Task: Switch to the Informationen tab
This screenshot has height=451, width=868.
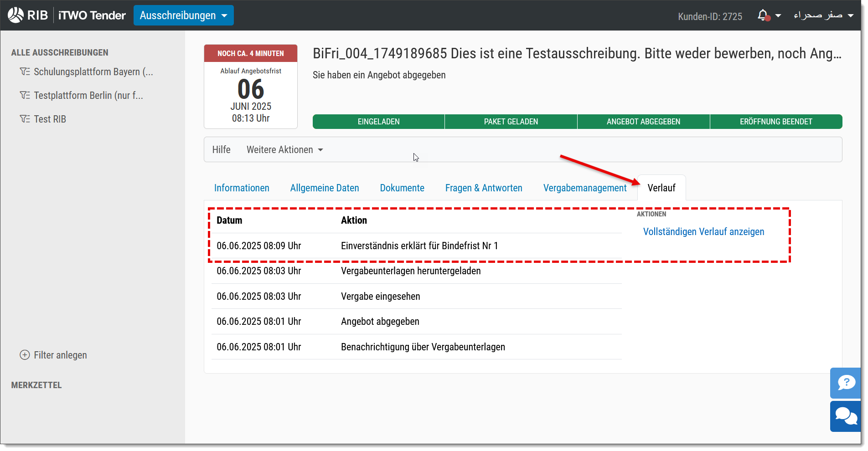Action: click(x=242, y=188)
